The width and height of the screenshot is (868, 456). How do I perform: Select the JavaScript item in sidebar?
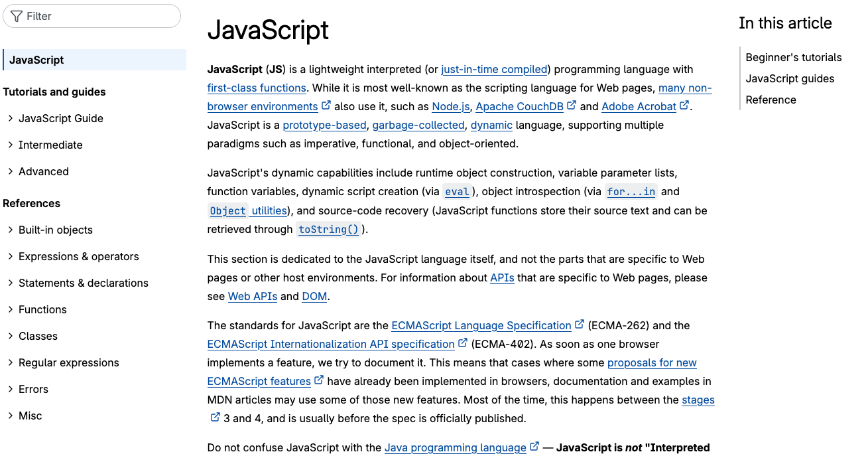36,60
